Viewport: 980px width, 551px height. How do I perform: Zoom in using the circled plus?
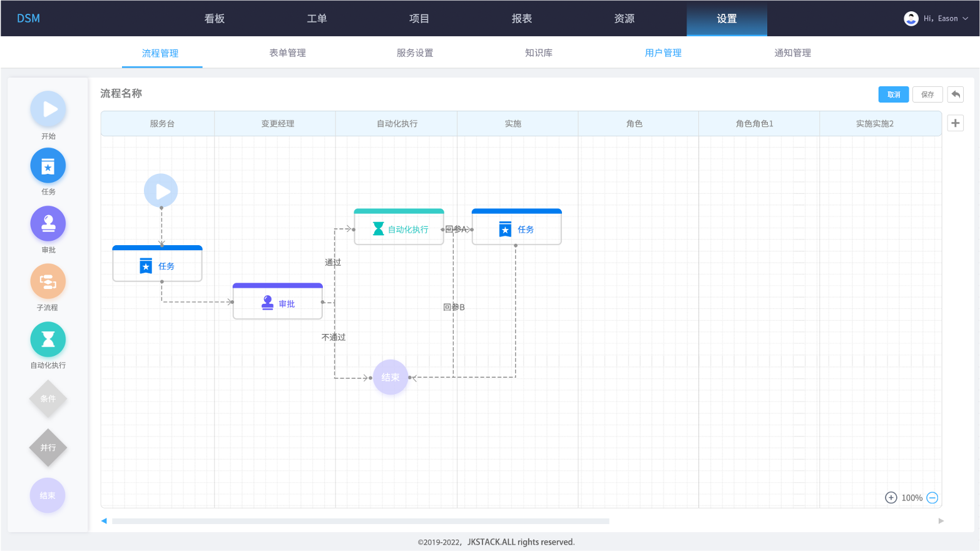click(x=891, y=498)
